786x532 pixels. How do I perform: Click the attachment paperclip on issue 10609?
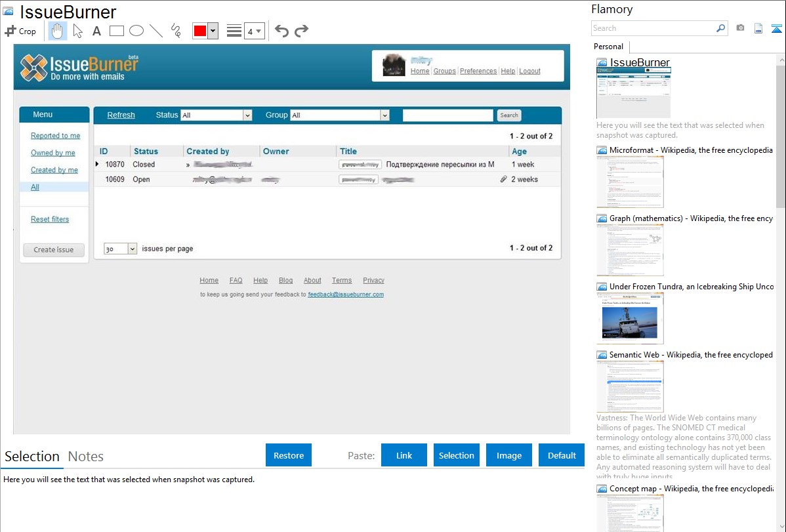coord(504,179)
